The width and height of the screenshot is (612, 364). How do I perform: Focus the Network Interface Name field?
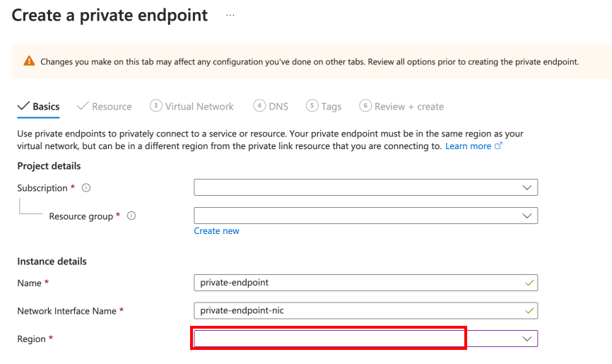click(360, 310)
